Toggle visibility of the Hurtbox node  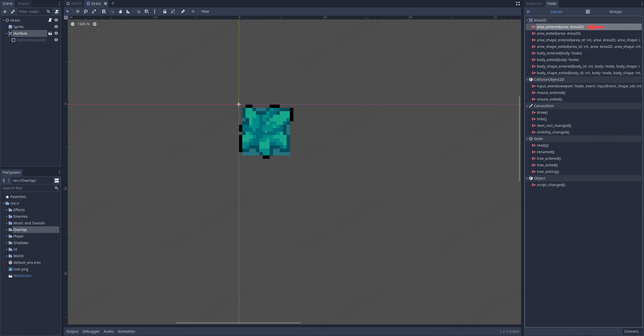point(56,33)
